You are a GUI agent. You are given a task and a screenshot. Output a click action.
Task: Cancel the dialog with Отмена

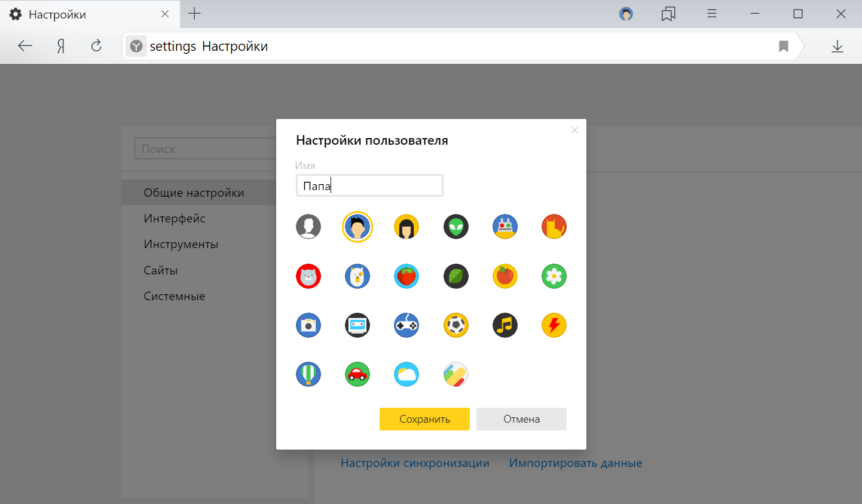[x=521, y=419]
